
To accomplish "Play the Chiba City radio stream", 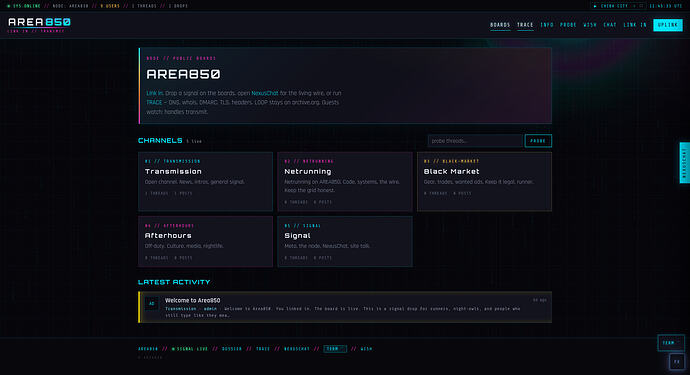I will pyautogui.click(x=595, y=6).
